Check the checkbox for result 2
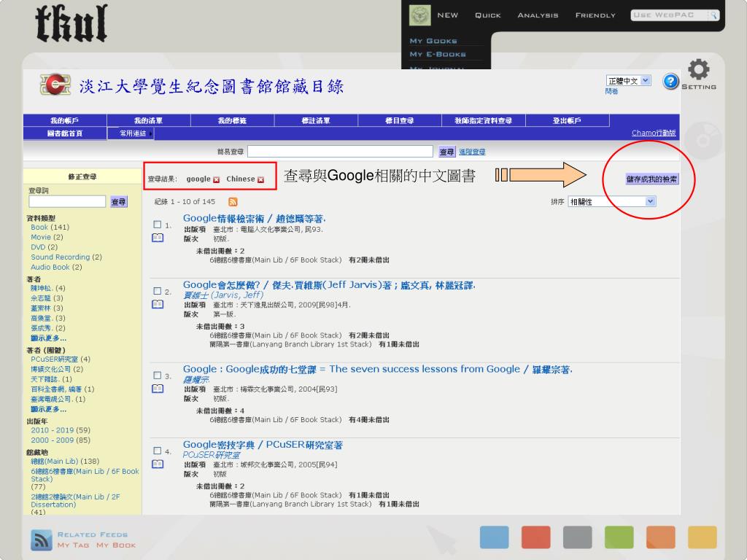The height and width of the screenshot is (560, 747). pyautogui.click(x=158, y=291)
